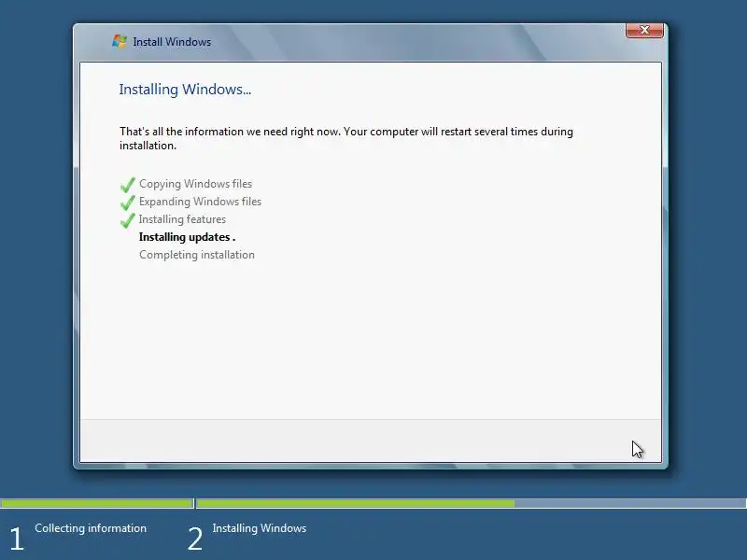The image size is (747, 560).
Task: Click the checkmark beside Installing features
Action: coord(128,220)
